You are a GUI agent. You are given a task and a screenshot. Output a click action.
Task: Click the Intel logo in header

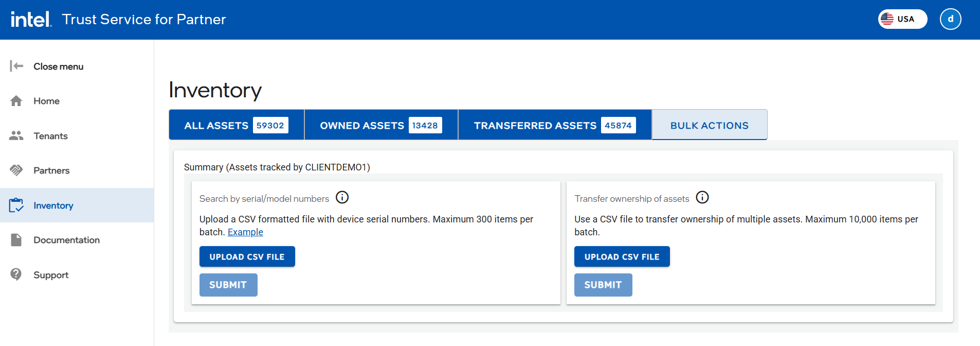[31, 20]
